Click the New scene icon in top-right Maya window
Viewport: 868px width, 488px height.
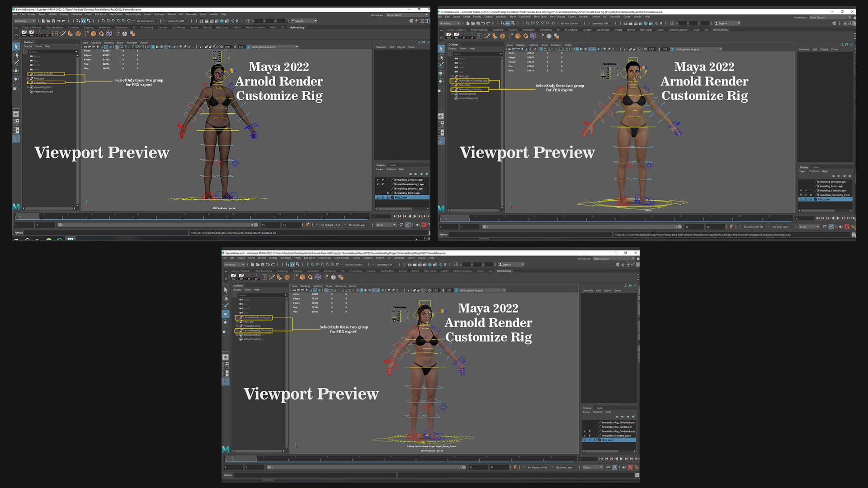click(x=467, y=23)
